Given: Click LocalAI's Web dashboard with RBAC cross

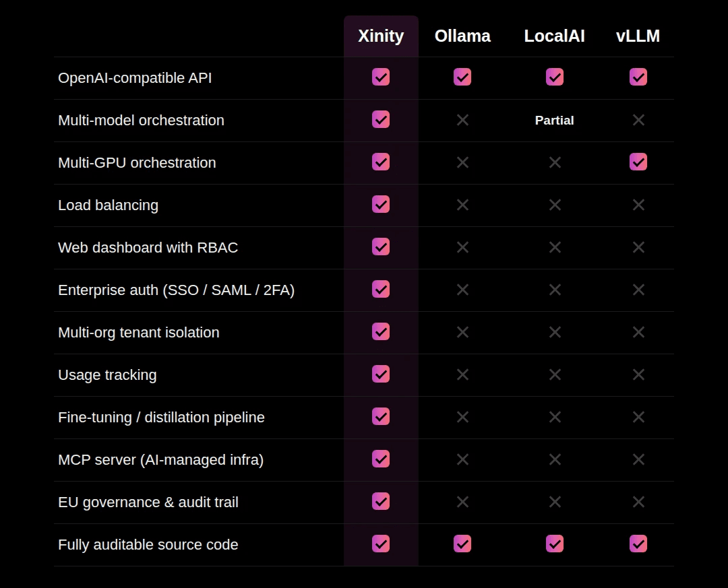Looking at the screenshot, I should (x=555, y=247).
